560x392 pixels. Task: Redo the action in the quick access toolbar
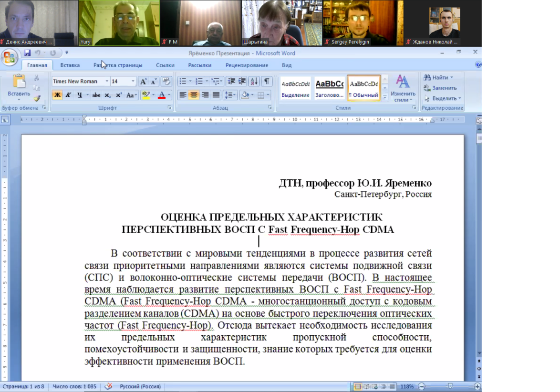click(x=53, y=53)
